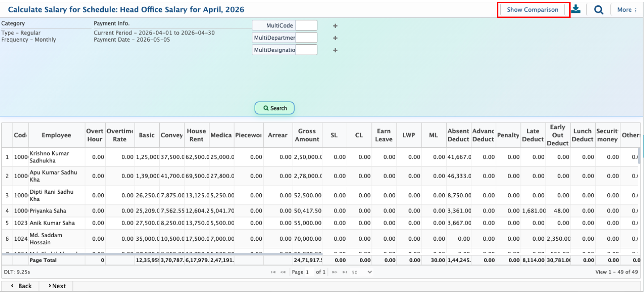Screen dimensions: 644x294
Task: Click plus icon next to MultiCode
Action: pyautogui.click(x=335, y=26)
